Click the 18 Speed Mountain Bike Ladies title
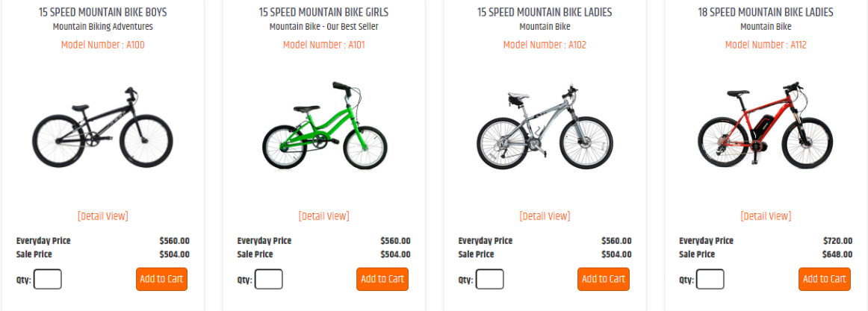868x311 pixels. pyautogui.click(x=766, y=12)
